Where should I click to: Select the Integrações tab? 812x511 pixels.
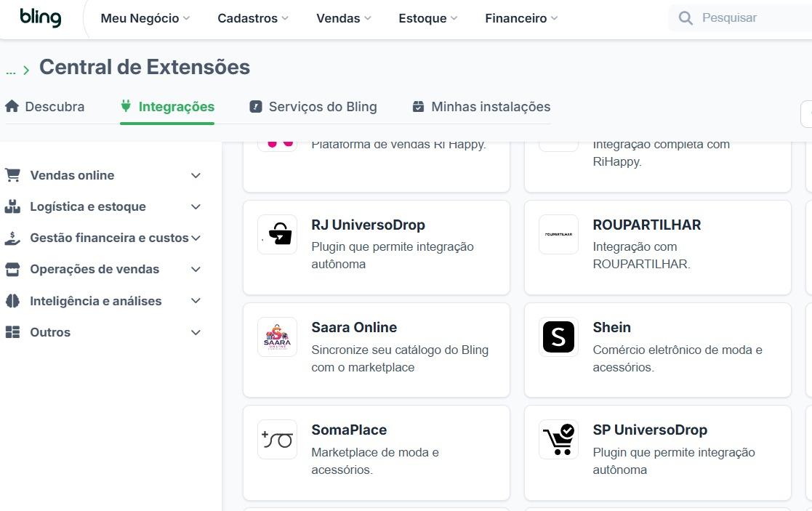[167, 107]
